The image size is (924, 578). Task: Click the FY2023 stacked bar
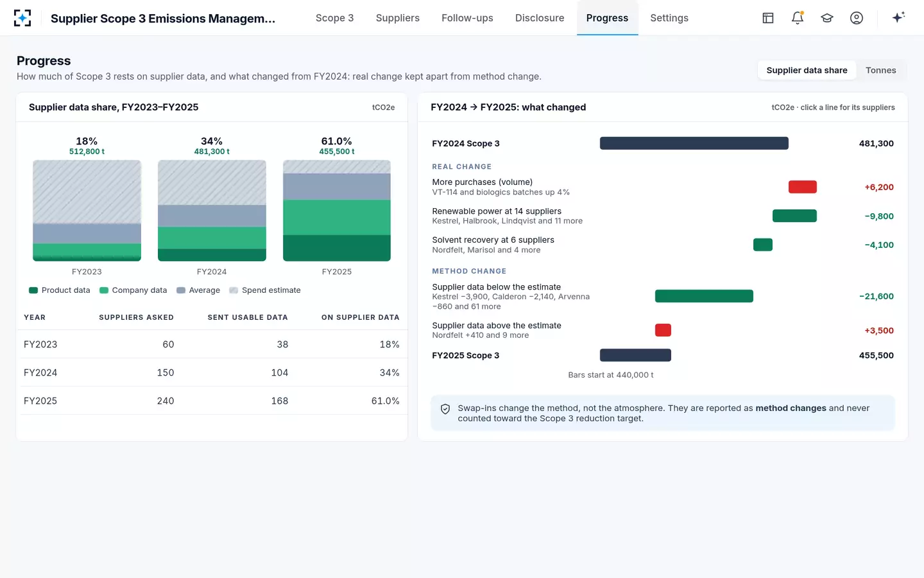coord(87,211)
